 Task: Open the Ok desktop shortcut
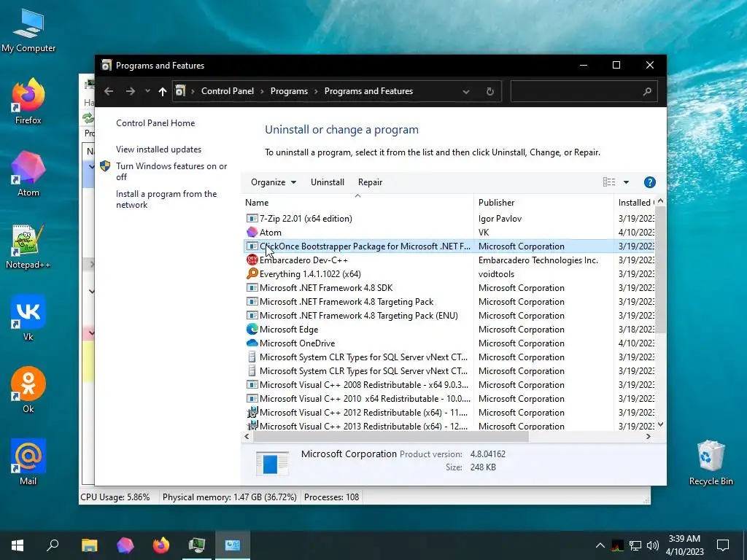tap(28, 389)
